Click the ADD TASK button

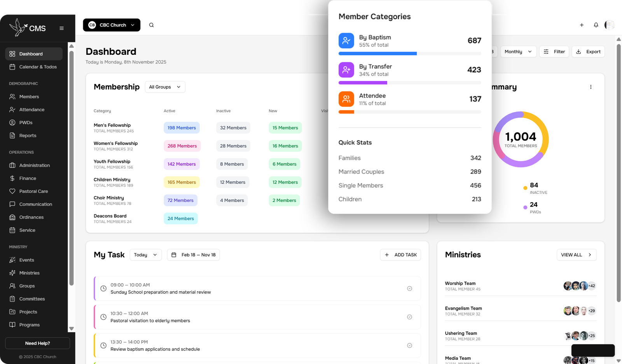(400, 255)
